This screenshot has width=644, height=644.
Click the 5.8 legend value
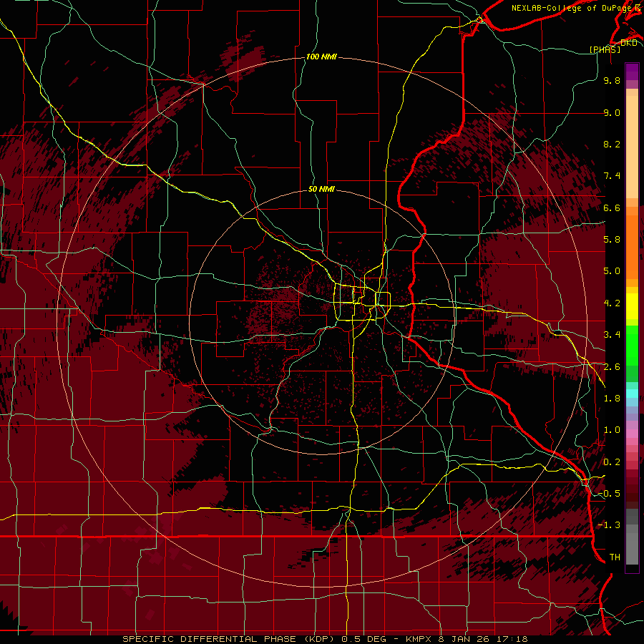pyautogui.click(x=612, y=240)
